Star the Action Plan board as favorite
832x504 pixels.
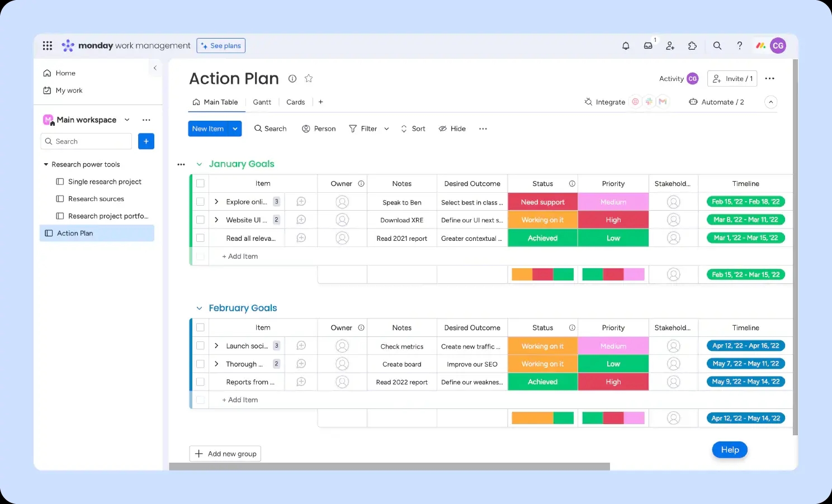tap(309, 79)
